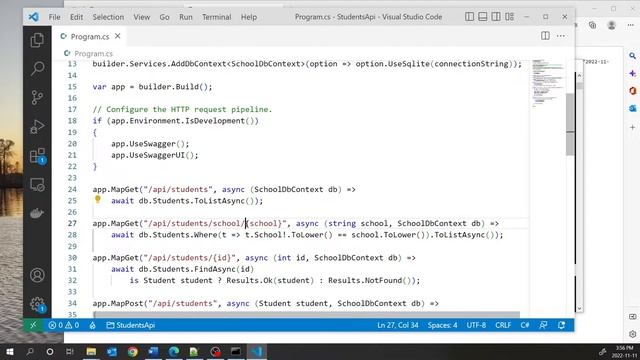Open Google Chrome from taskbar
Viewport: 640px width, 360px height.
133,351
